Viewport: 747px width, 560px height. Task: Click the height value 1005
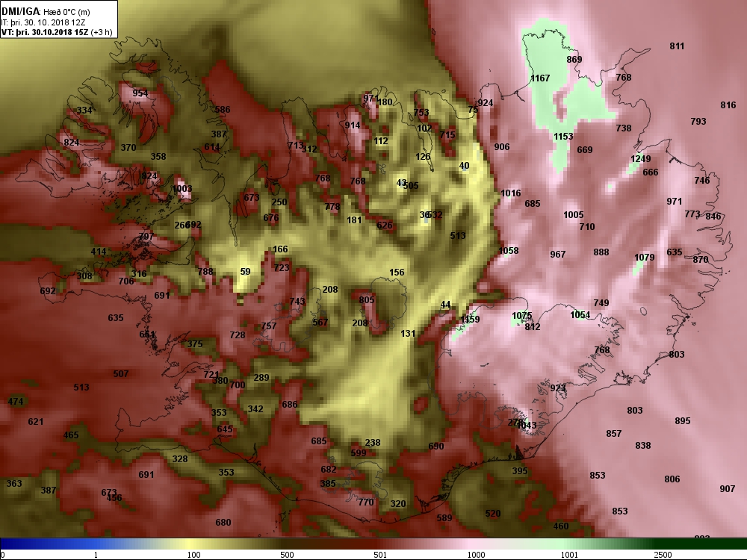coord(574,215)
